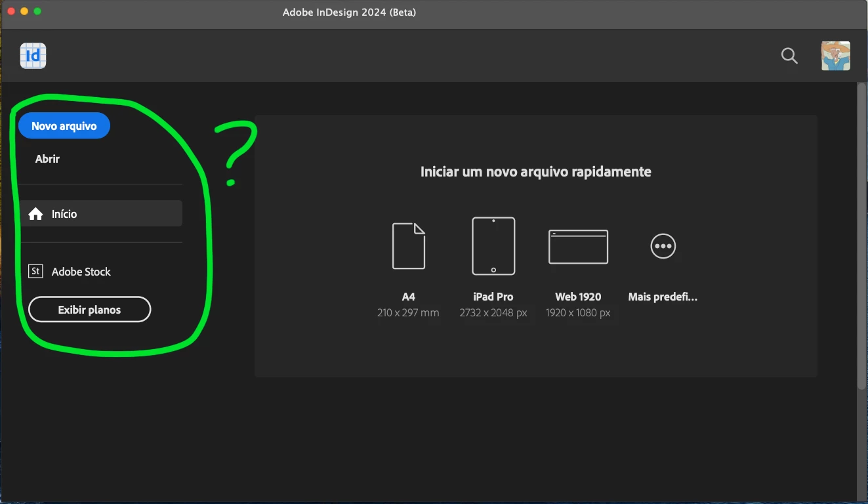Click the Início home icon
This screenshot has width=868, height=504.
click(x=35, y=214)
